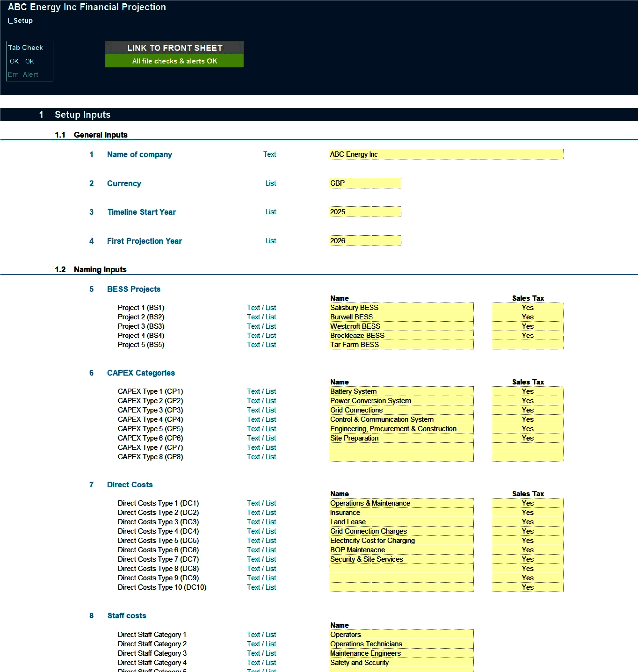Select the Name of company field showing ABC Energy Inc
The width and height of the screenshot is (638, 672).
446,154
